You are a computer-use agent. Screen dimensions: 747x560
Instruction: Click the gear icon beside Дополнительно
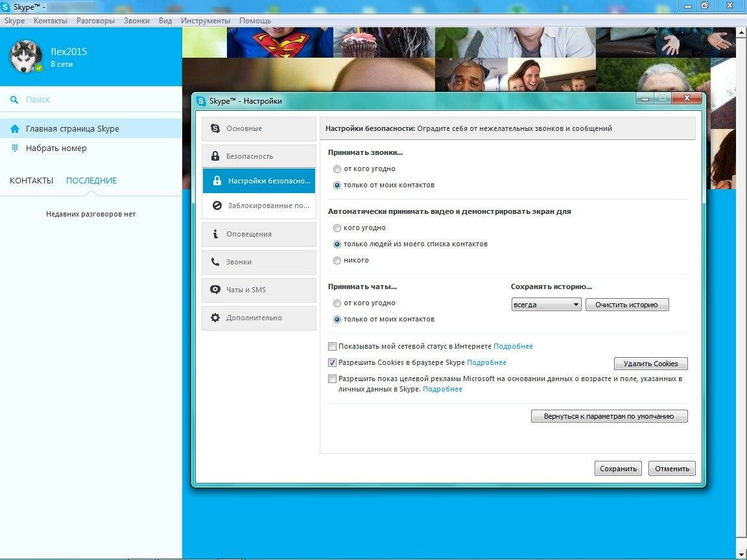[x=215, y=318]
